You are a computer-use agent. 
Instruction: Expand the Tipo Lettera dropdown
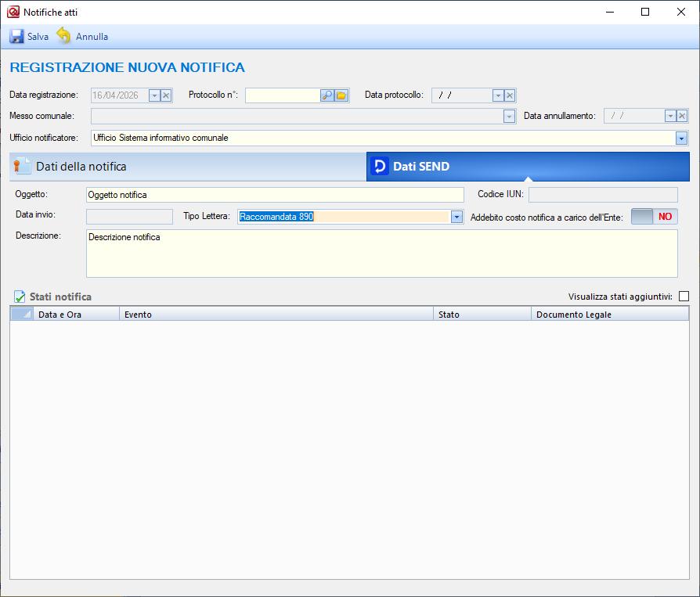click(x=457, y=217)
